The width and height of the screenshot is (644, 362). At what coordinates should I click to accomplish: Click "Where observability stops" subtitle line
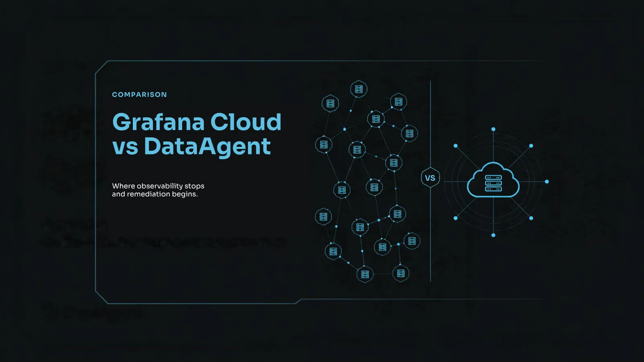coord(158,186)
